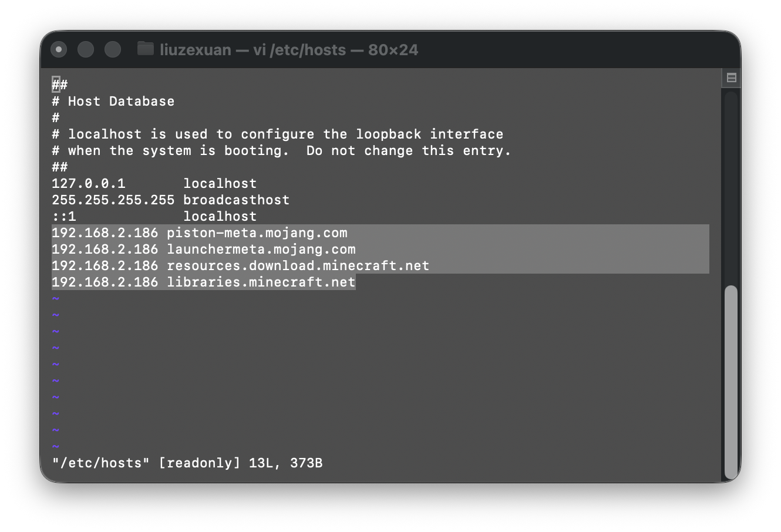Click the '255.255.255.255' address text
Image resolution: width=781 pixels, height=532 pixels.
[x=113, y=200]
